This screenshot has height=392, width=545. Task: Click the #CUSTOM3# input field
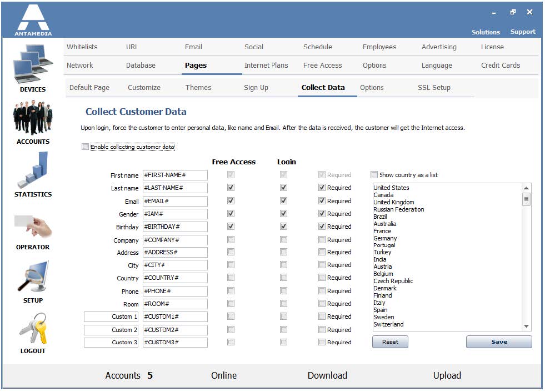click(175, 342)
